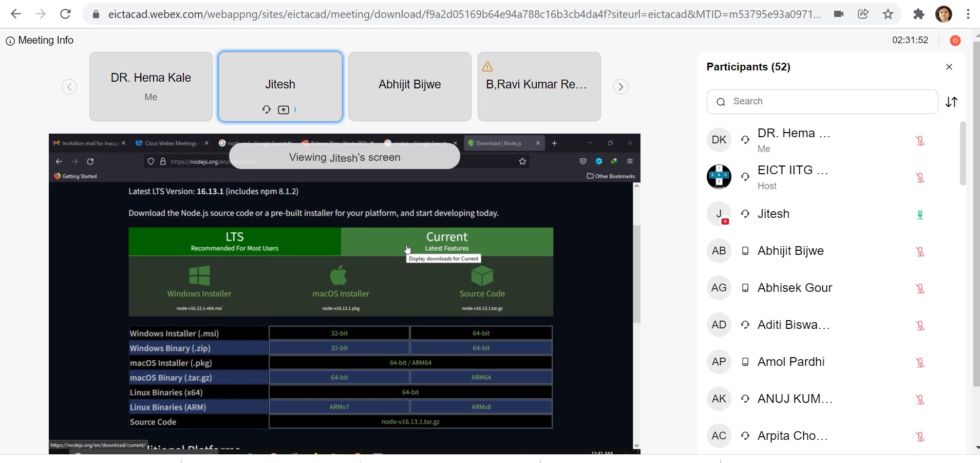The image size is (980, 463).
Task: Select DR. Hema Kale video tile
Action: 151,86
